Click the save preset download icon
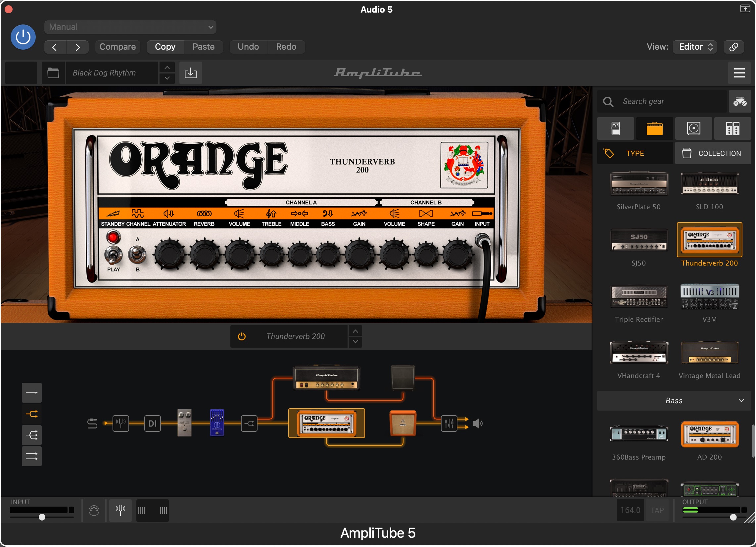The height and width of the screenshot is (547, 756). tap(190, 73)
